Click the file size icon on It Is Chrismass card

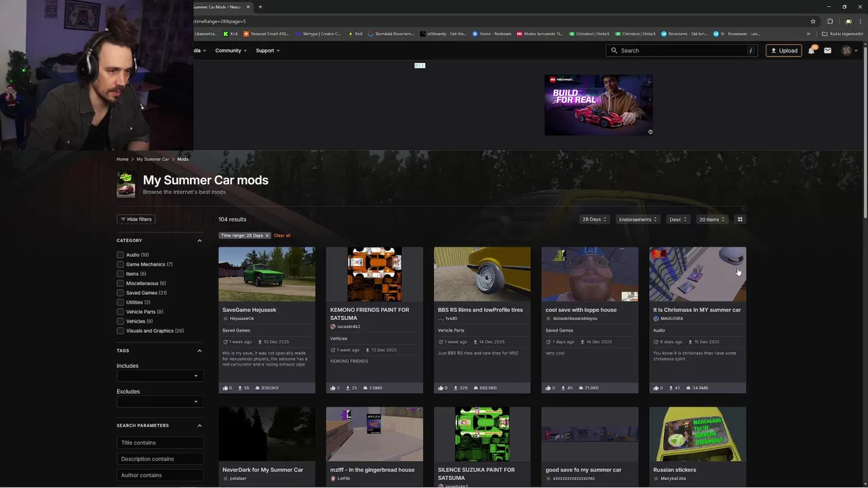coord(688,388)
